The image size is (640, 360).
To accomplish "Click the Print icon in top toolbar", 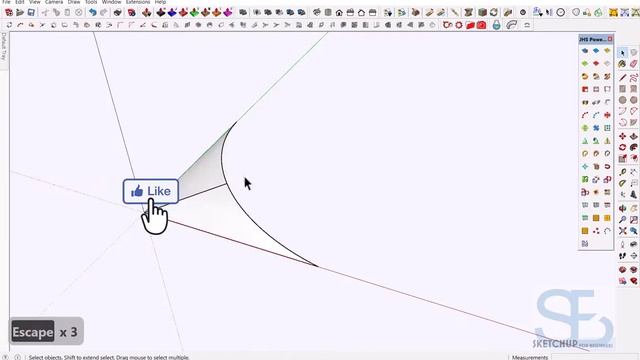I will (x=118, y=13).
